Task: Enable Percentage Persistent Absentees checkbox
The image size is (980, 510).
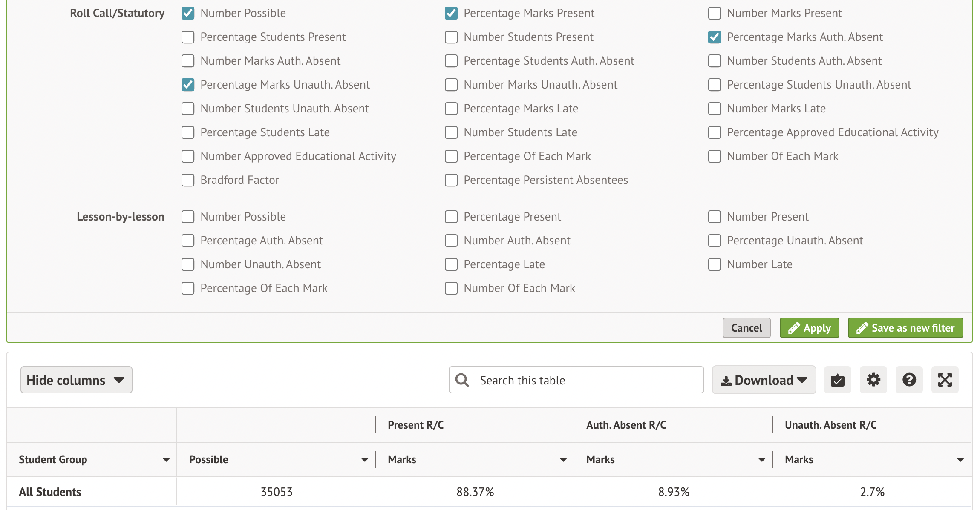Action: [x=451, y=180]
